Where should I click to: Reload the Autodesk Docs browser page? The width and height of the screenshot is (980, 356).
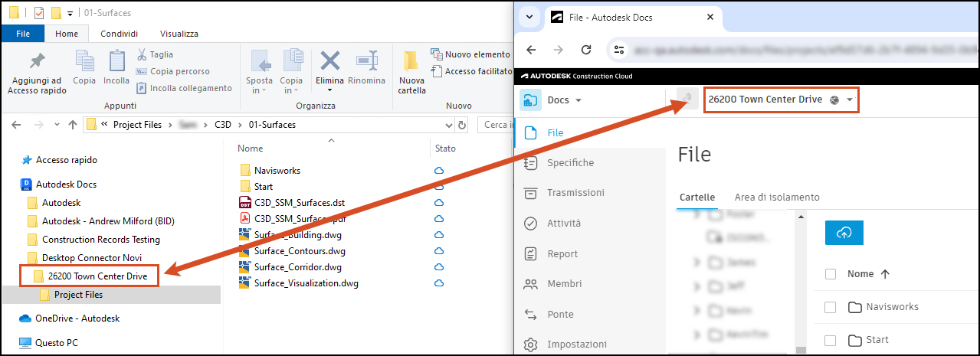(x=586, y=50)
